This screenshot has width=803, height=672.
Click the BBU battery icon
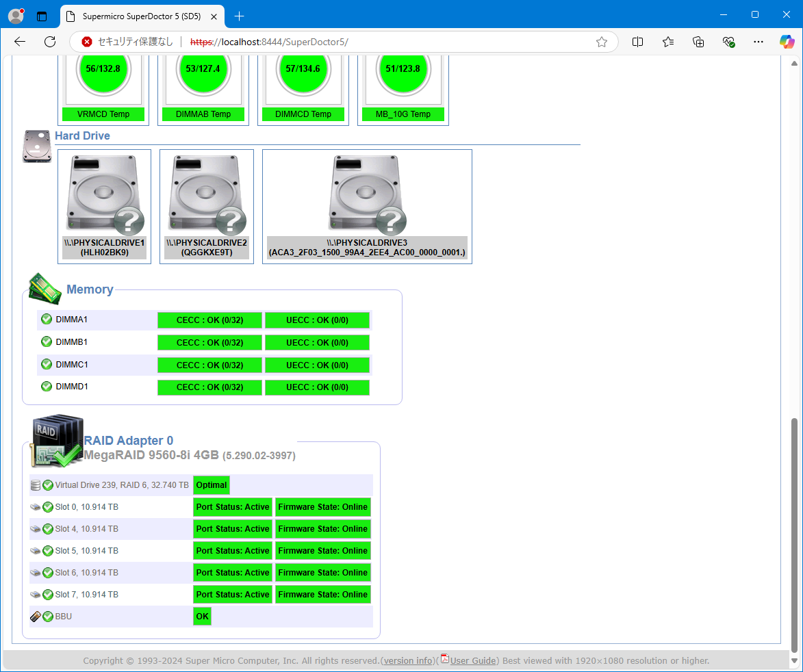pyautogui.click(x=36, y=616)
